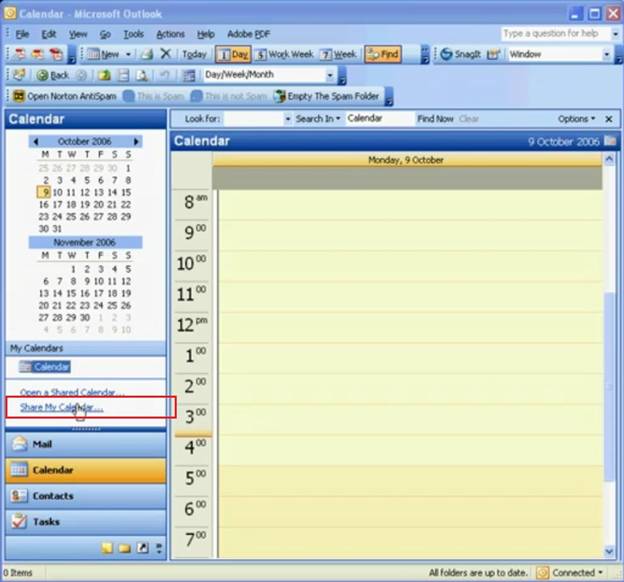Open the Day/Week/Month current view dropdown
Screen dimensions: 624x582
pyautogui.click(x=330, y=75)
